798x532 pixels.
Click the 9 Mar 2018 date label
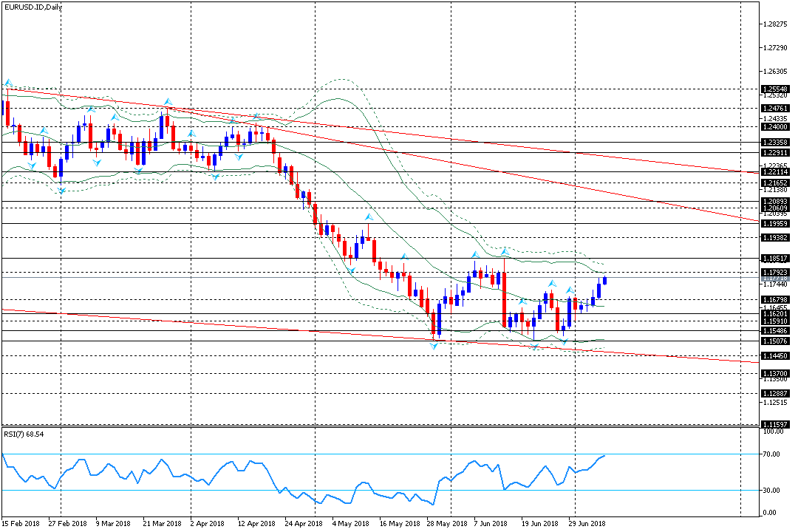113,523
